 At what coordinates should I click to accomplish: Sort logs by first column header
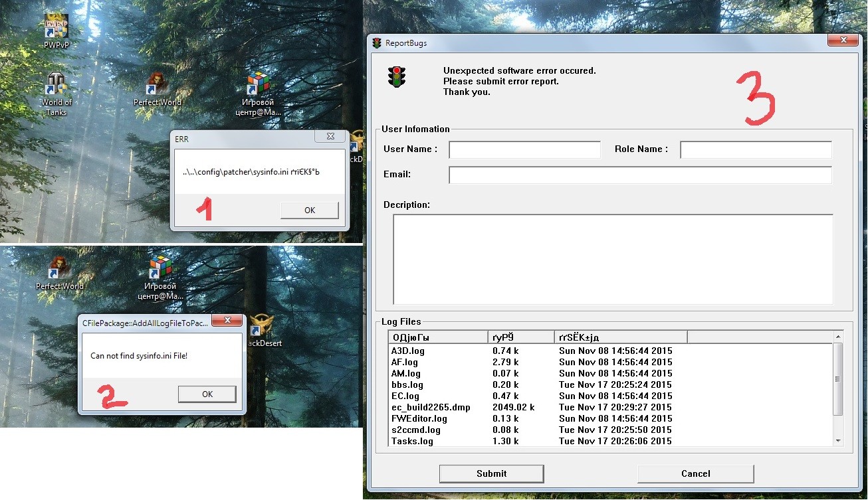click(438, 337)
